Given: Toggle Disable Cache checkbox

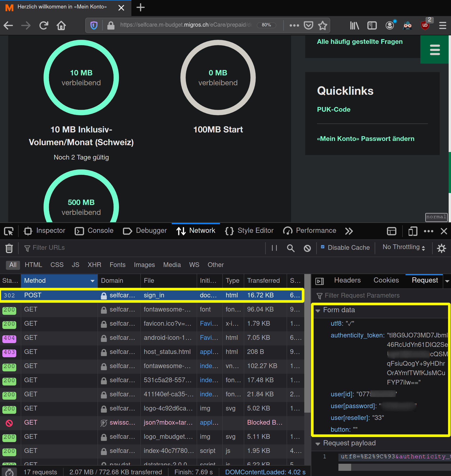Looking at the screenshot, I should (323, 247).
